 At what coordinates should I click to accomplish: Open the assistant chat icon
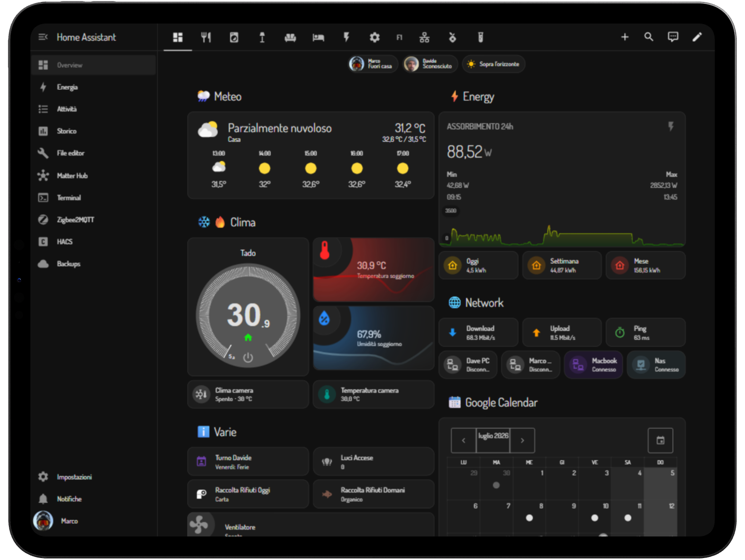[x=673, y=37]
